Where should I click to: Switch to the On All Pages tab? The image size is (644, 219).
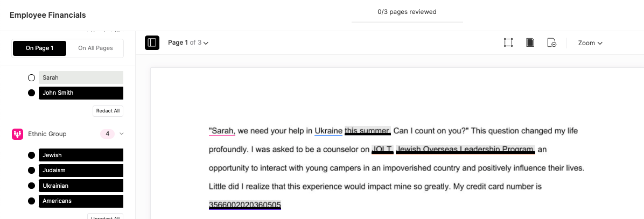click(95, 48)
